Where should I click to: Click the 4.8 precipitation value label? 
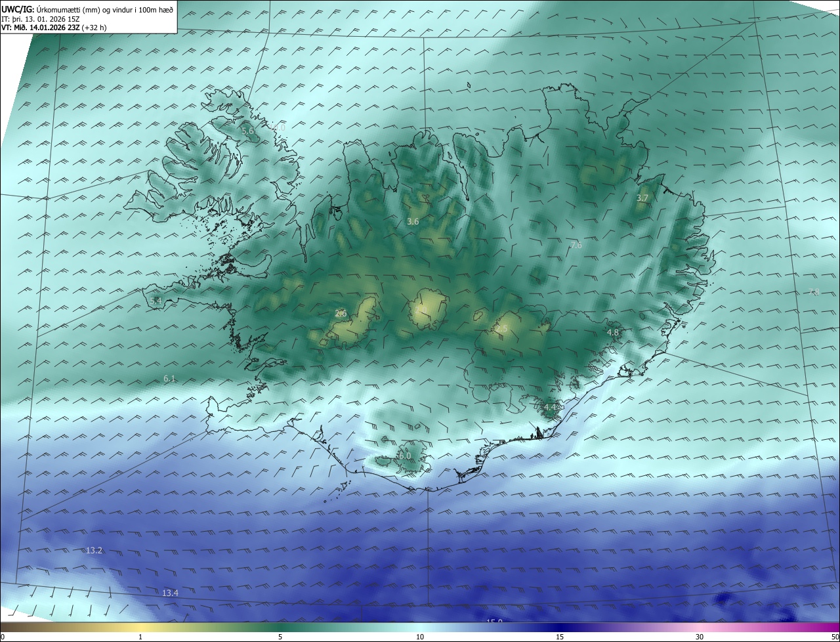[613, 333]
